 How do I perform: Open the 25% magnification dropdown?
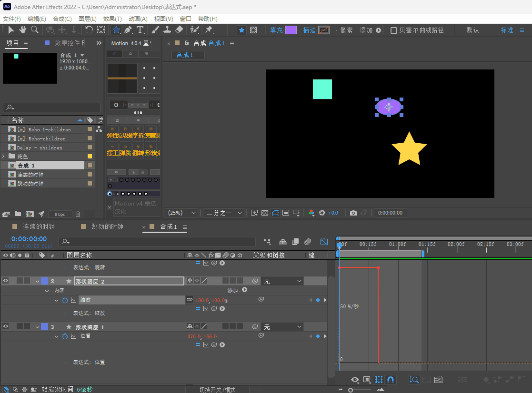(x=181, y=213)
